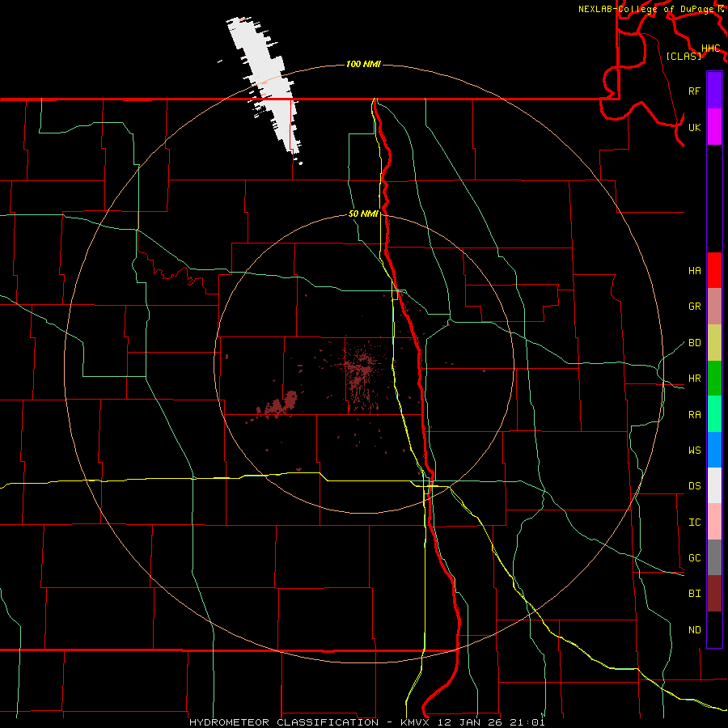
Task: Click the ND black legend swatch
Action: pyautogui.click(x=714, y=629)
